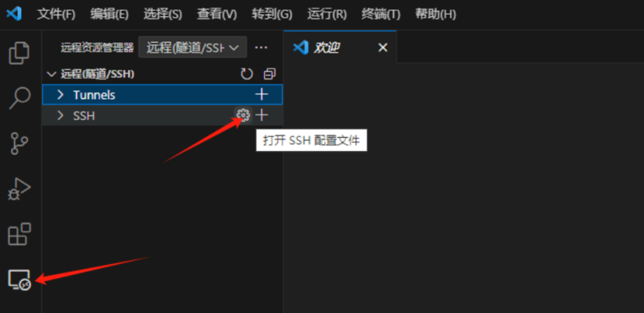The height and width of the screenshot is (313, 644).
Task: Open the Remote Explorer icon in activity bar
Action: (19, 280)
